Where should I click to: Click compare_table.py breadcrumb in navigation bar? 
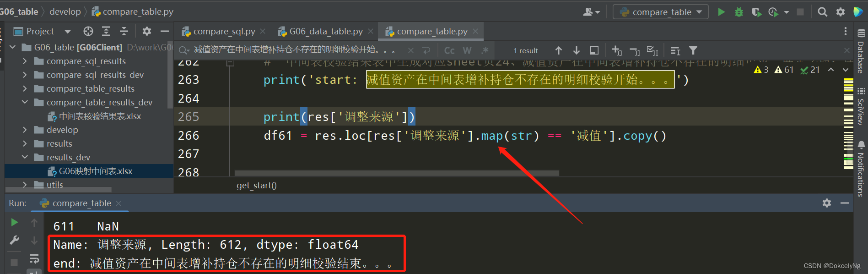coord(133,11)
